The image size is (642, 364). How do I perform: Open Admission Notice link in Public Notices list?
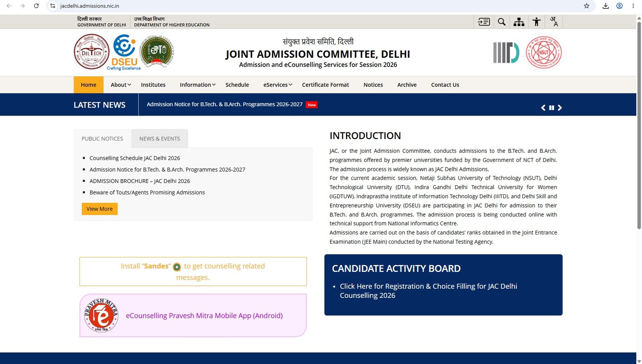click(x=167, y=170)
